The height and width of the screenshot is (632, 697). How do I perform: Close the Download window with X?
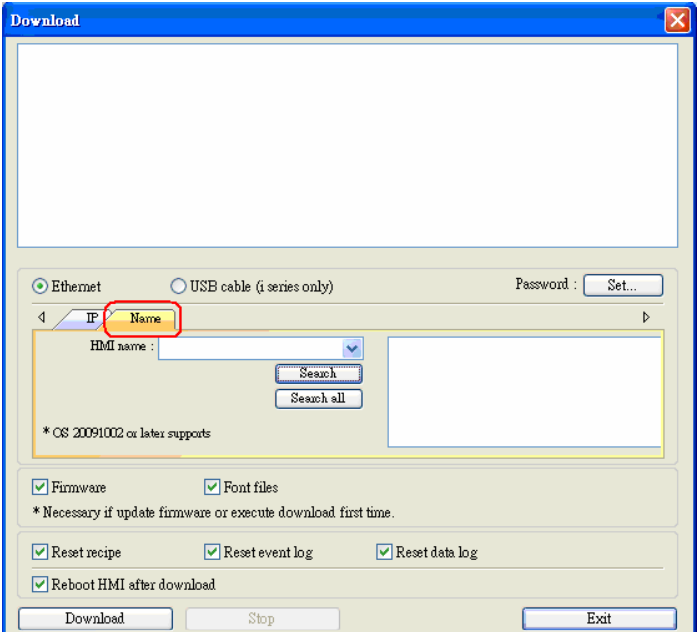(x=677, y=20)
